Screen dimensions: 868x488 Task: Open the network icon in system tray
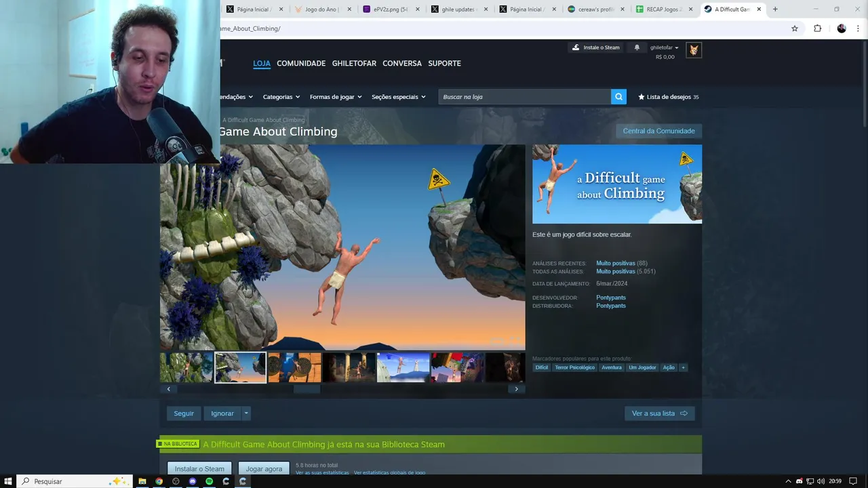[x=810, y=481]
